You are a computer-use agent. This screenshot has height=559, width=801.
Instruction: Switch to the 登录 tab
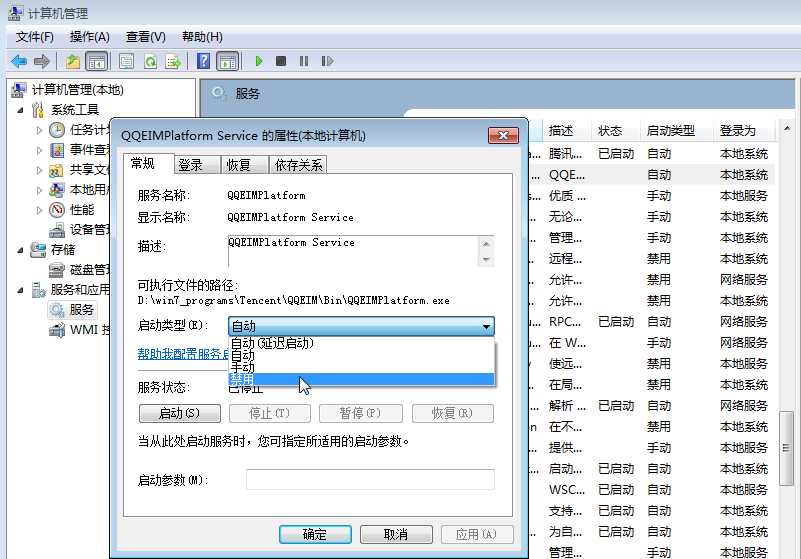click(197, 165)
